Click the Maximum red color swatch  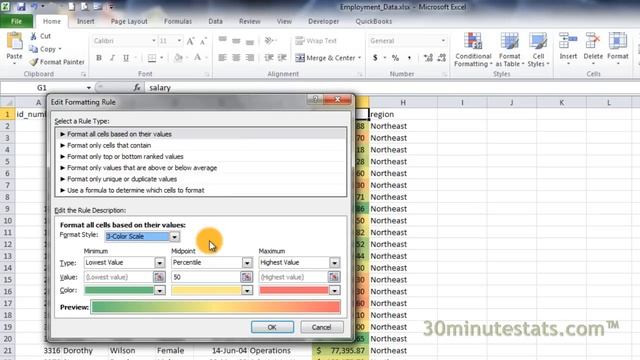(x=293, y=291)
